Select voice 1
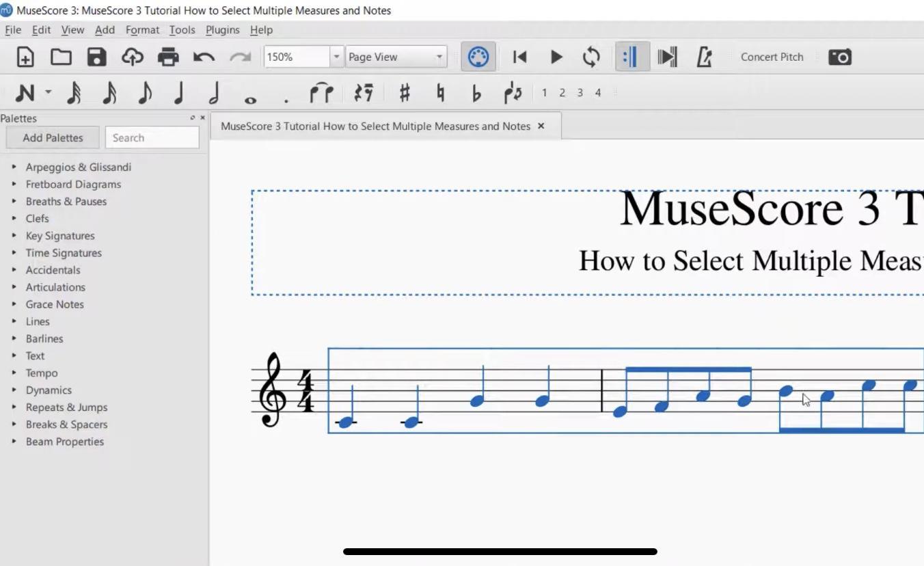The width and height of the screenshot is (924, 566). 544,92
